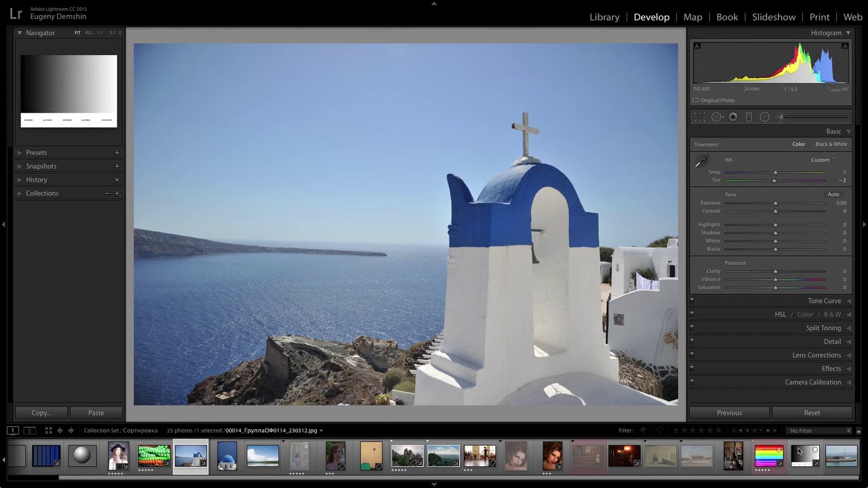Switch to main window display 1

tap(12, 430)
